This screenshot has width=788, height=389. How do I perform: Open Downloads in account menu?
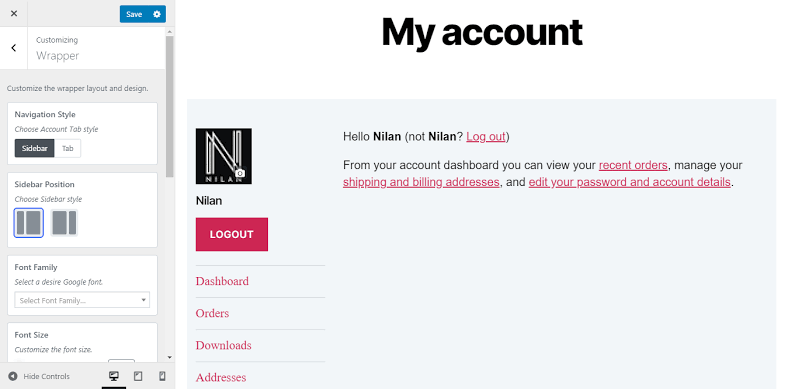click(224, 346)
